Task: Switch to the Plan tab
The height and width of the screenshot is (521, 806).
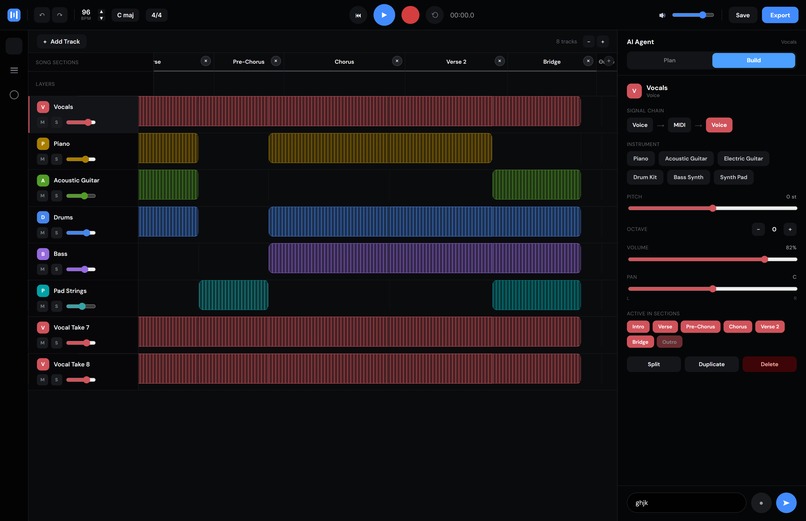Action: tap(669, 60)
